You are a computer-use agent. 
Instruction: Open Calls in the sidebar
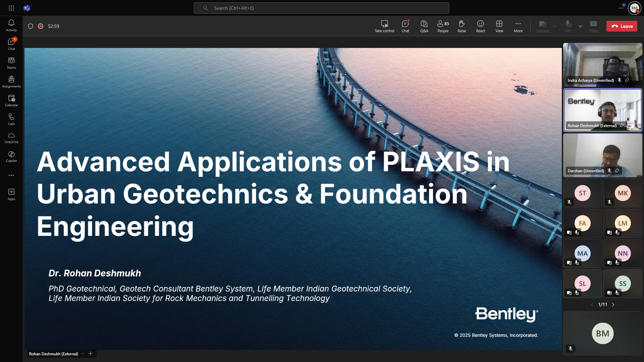tap(11, 119)
